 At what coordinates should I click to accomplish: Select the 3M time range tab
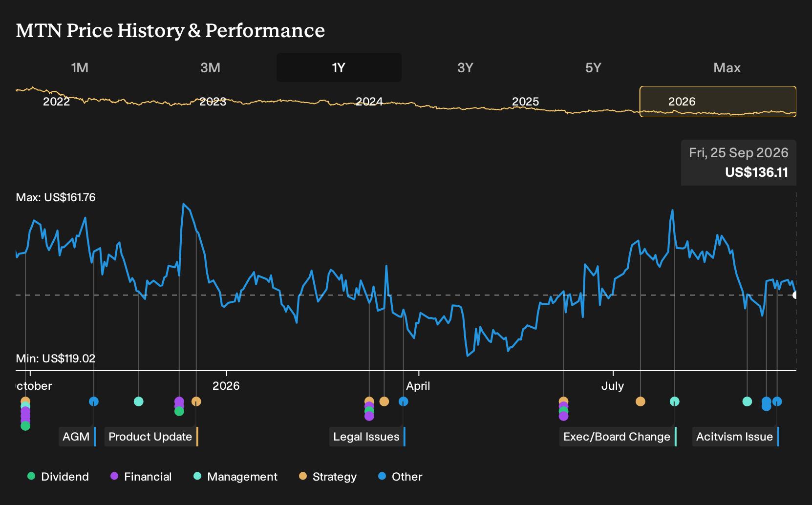[210, 67]
